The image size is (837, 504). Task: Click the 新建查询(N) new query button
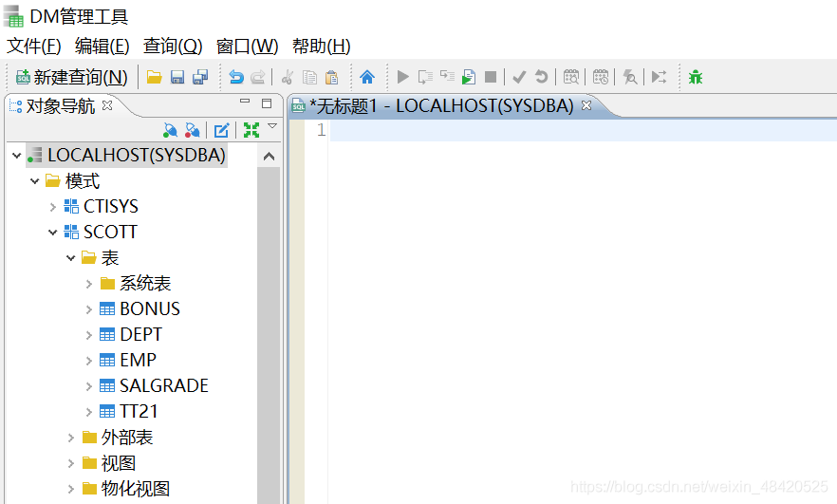point(72,78)
